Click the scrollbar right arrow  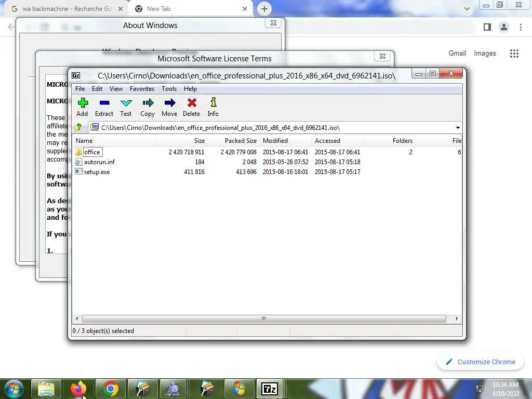click(457, 318)
